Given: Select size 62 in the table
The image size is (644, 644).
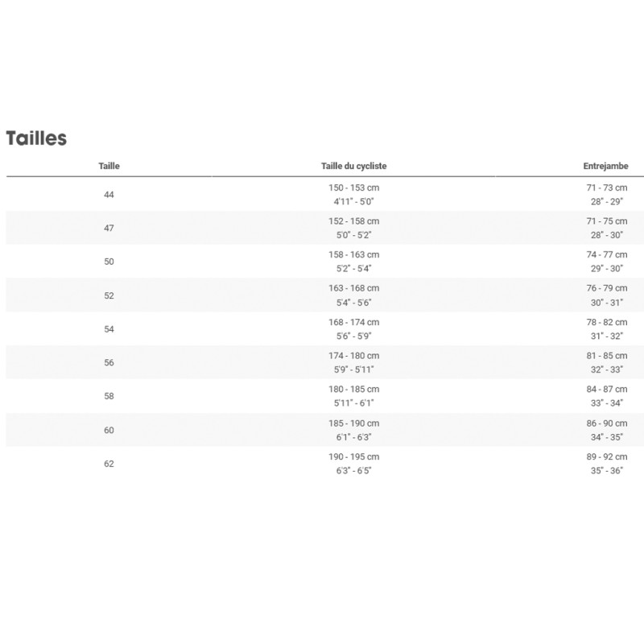Looking at the screenshot, I should tap(109, 464).
